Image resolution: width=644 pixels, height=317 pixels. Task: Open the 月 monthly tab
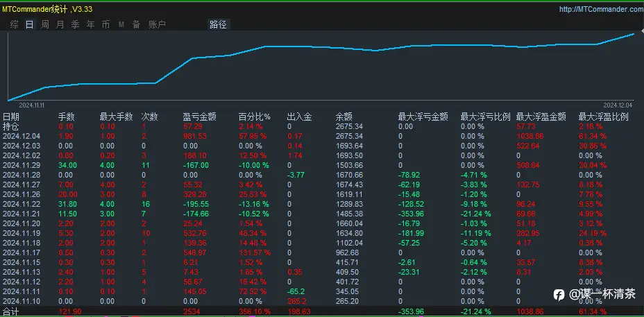pyautogui.click(x=60, y=25)
